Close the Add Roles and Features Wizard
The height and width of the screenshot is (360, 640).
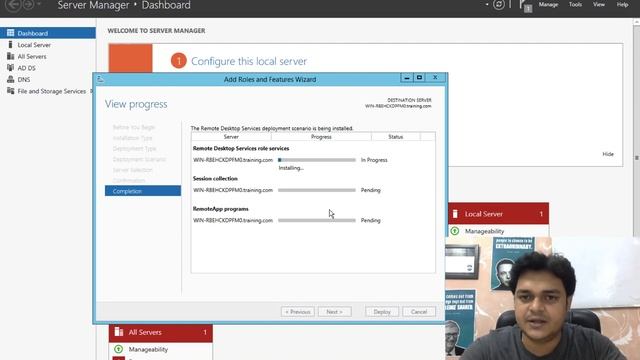(x=435, y=78)
